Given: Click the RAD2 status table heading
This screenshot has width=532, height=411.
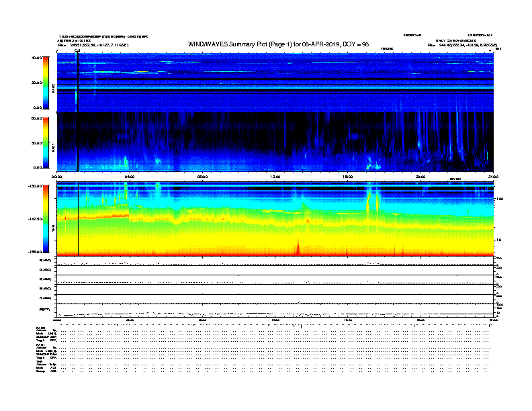Looking at the screenshot, I should coord(40,328).
